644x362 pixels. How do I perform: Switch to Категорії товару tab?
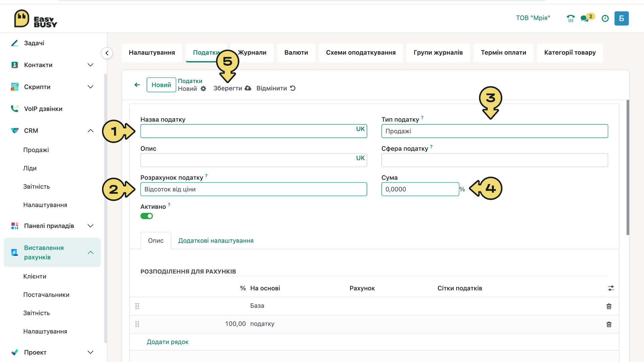coord(570,53)
